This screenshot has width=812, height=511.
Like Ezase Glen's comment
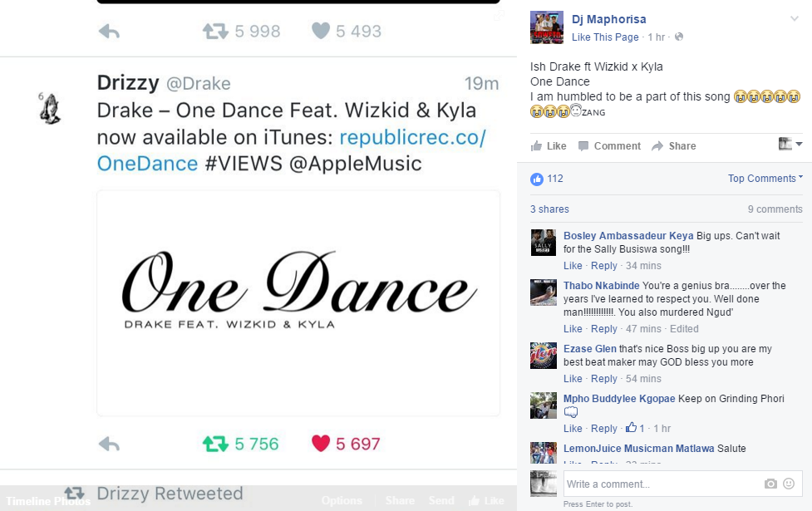(x=573, y=378)
